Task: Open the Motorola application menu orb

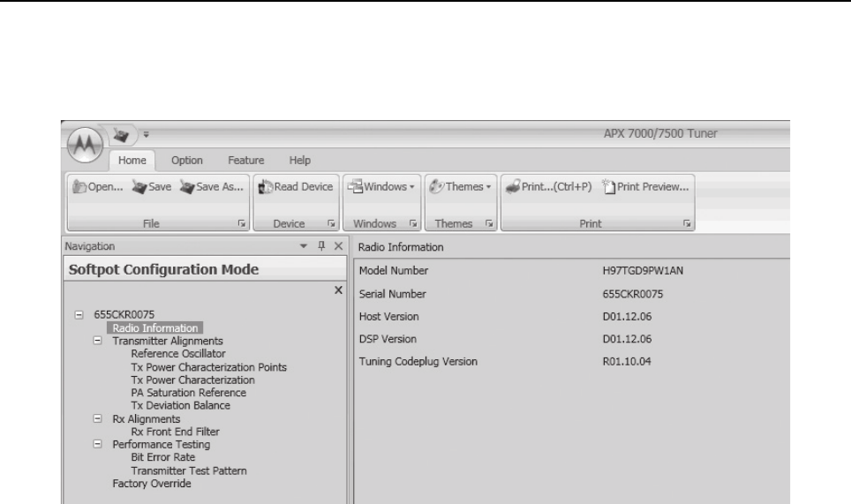Action: point(85,144)
